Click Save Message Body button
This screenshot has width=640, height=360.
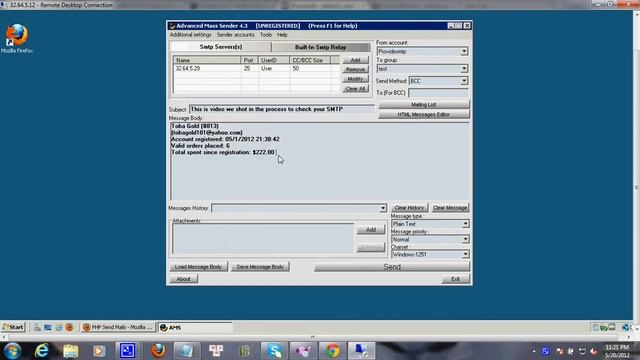click(260, 267)
